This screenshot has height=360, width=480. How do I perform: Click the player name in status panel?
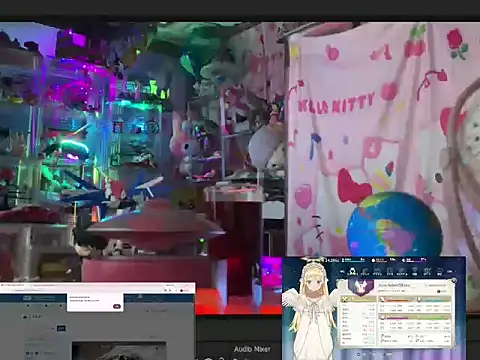pyautogui.click(x=394, y=285)
